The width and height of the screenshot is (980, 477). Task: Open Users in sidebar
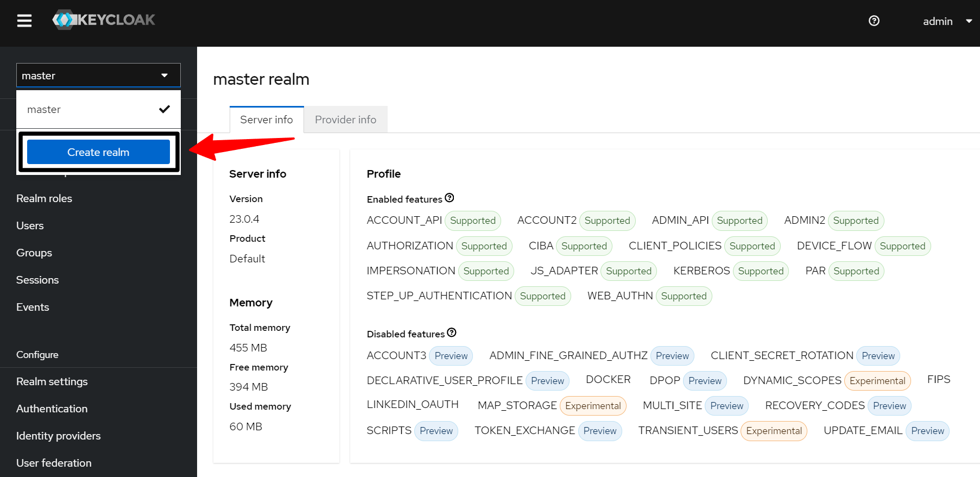pyautogui.click(x=30, y=225)
